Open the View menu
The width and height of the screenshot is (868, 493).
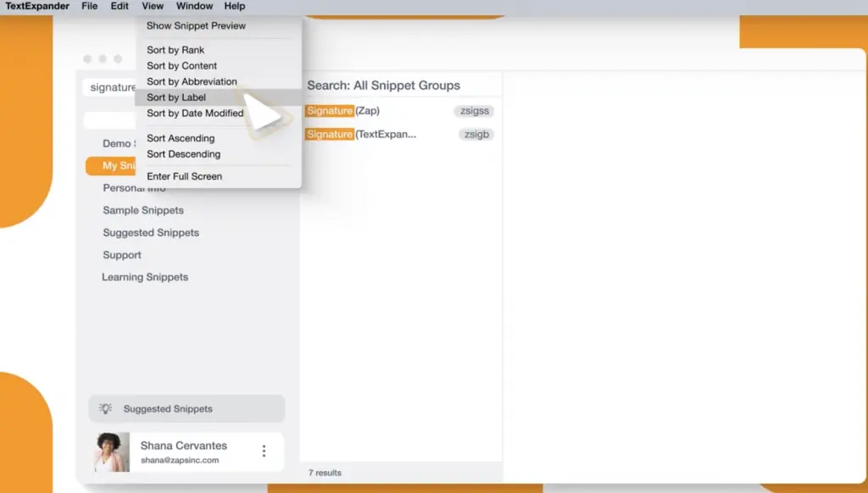(x=153, y=6)
